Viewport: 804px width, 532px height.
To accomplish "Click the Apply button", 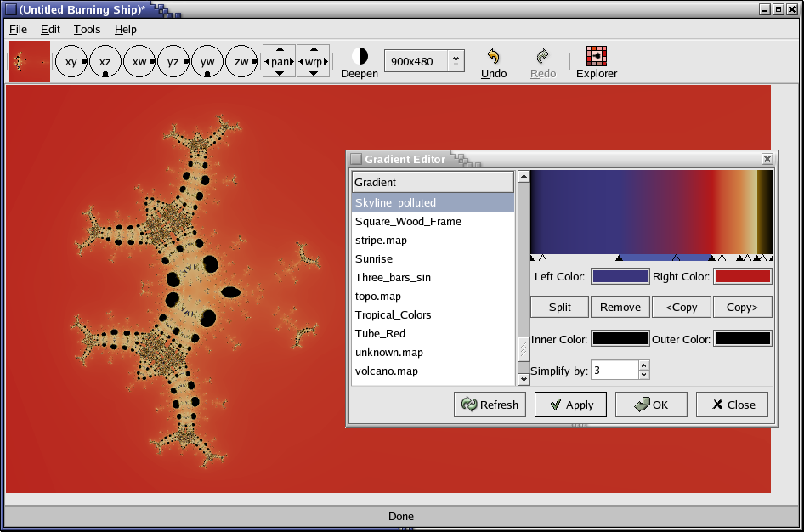I will (x=570, y=405).
